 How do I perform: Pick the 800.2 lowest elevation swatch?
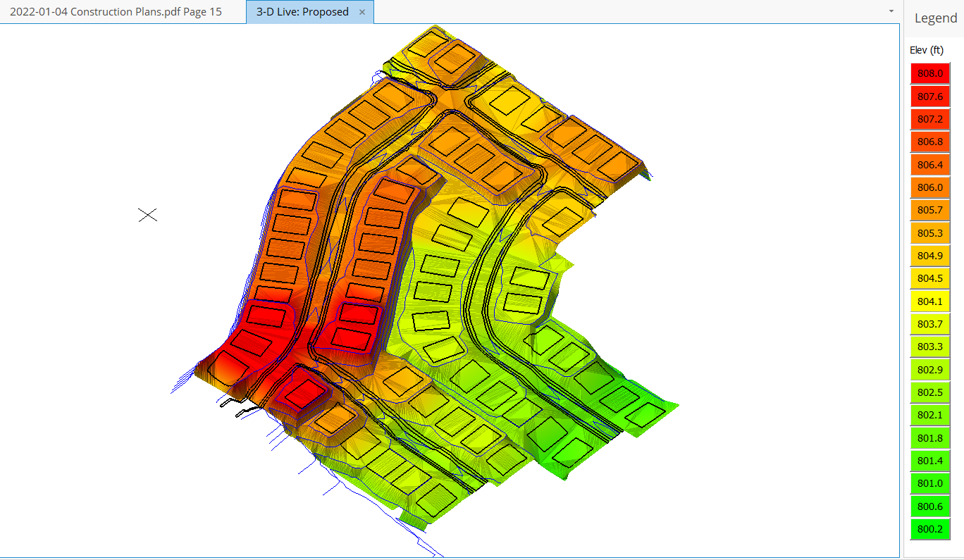(x=930, y=529)
